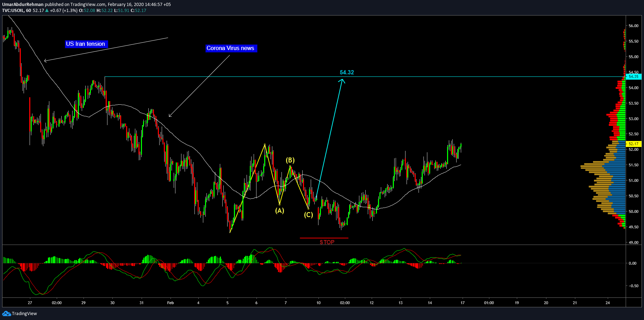
Task: Click the 49.00 price axis label
Action: coord(633,242)
